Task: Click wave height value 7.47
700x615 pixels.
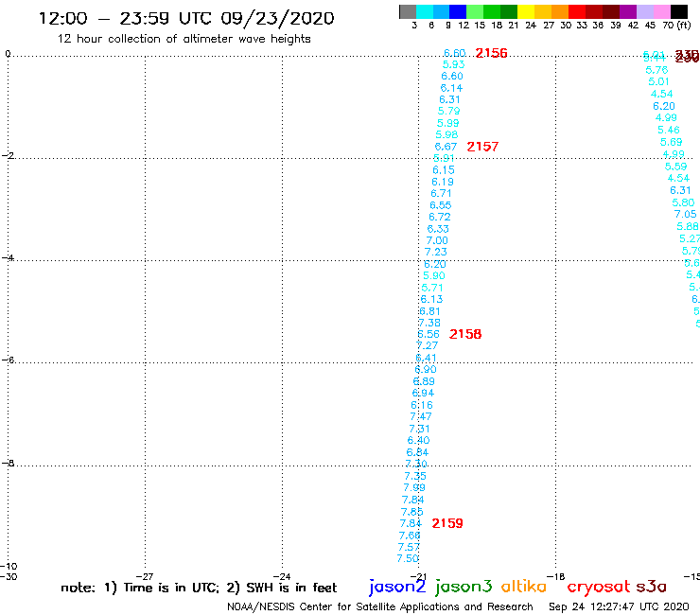Action: [421, 416]
